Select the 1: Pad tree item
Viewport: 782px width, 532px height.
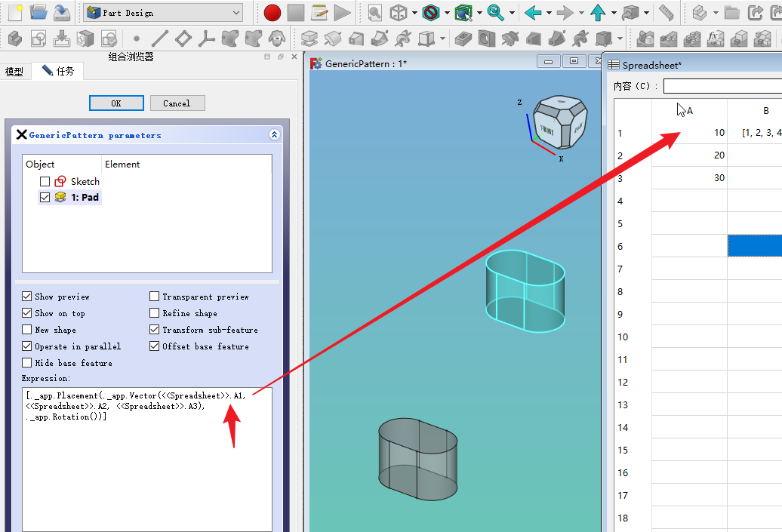[85, 198]
